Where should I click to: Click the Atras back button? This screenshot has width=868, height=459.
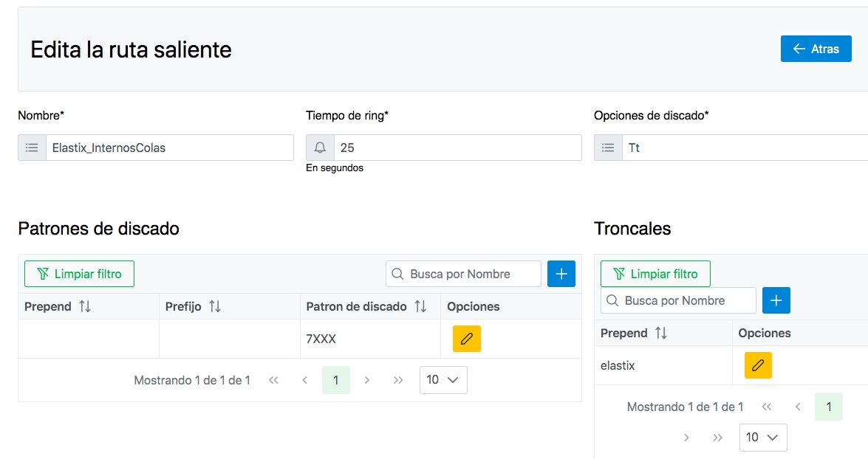point(816,49)
